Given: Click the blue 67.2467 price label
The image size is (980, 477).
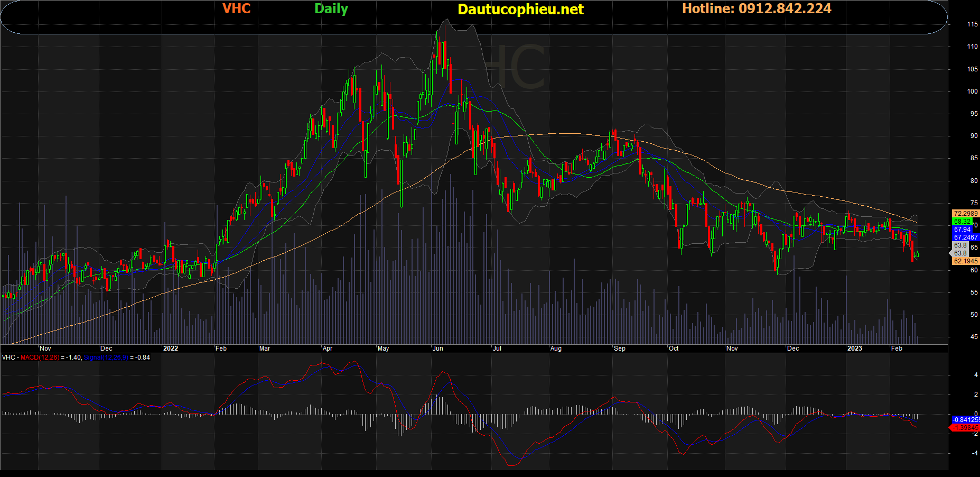Looking at the screenshot, I should pyautogui.click(x=965, y=237).
